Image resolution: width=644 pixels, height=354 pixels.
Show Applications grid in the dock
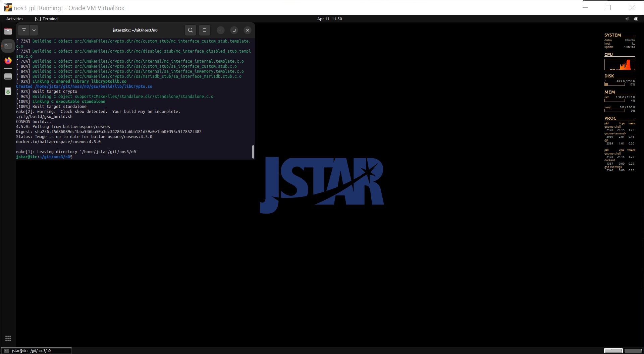pos(8,338)
